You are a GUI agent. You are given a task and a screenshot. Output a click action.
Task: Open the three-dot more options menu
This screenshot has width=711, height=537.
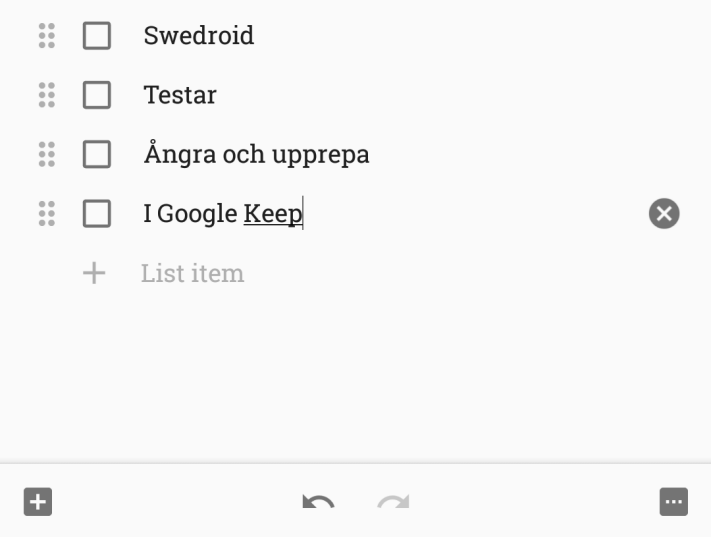(x=674, y=501)
